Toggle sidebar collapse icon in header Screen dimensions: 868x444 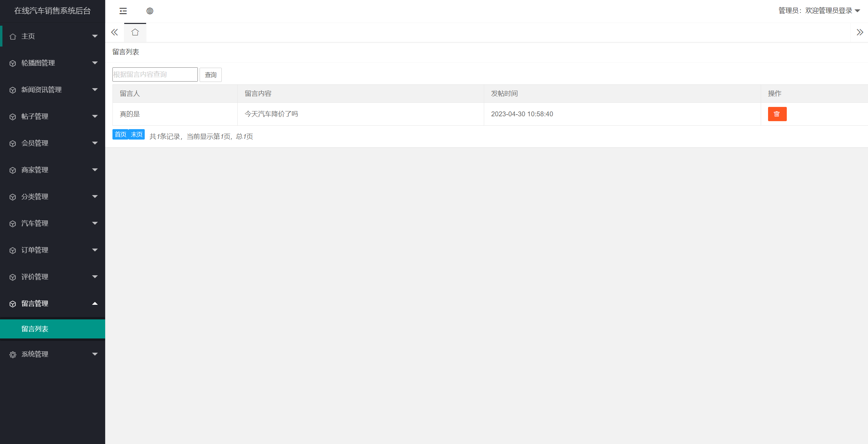[123, 11]
